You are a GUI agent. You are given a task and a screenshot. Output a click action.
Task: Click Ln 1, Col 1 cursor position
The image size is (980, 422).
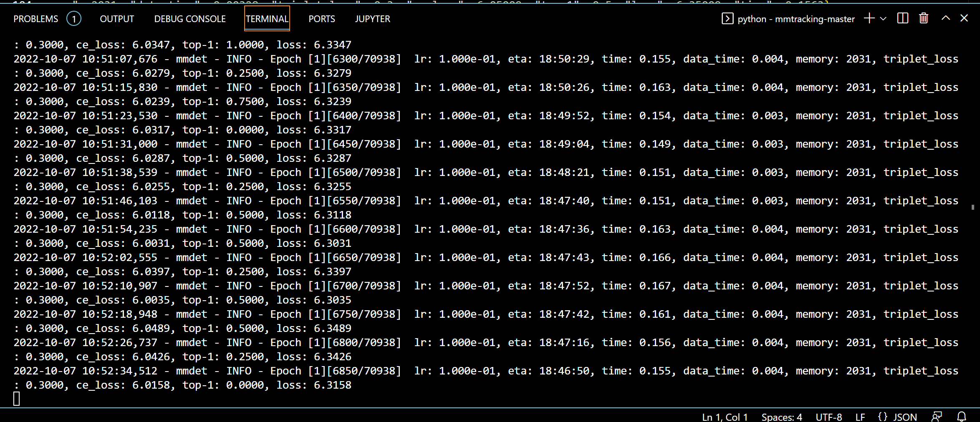(x=725, y=417)
